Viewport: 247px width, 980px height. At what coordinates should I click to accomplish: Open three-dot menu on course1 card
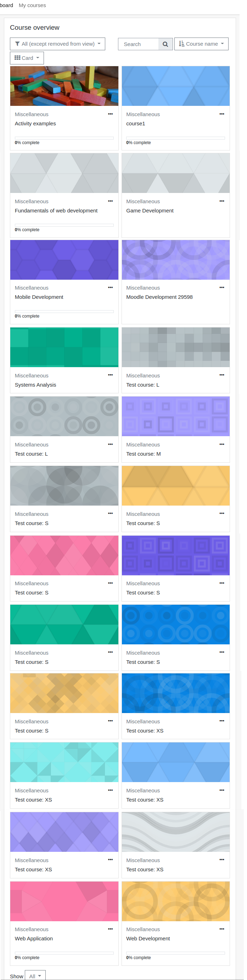tap(222, 114)
